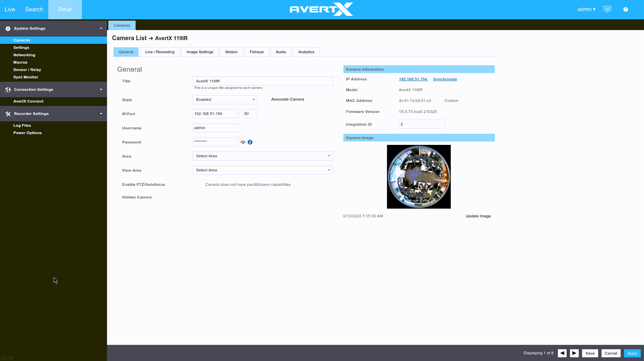This screenshot has height=361, width=644.
Task: Select the Setup menu
Action: 65,9
